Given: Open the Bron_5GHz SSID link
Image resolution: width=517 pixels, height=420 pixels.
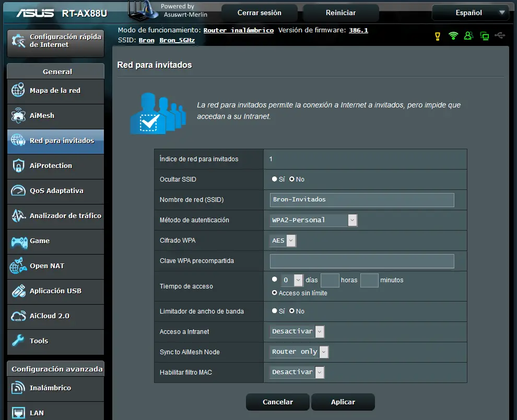Looking at the screenshot, I should [x=177, y=40].
